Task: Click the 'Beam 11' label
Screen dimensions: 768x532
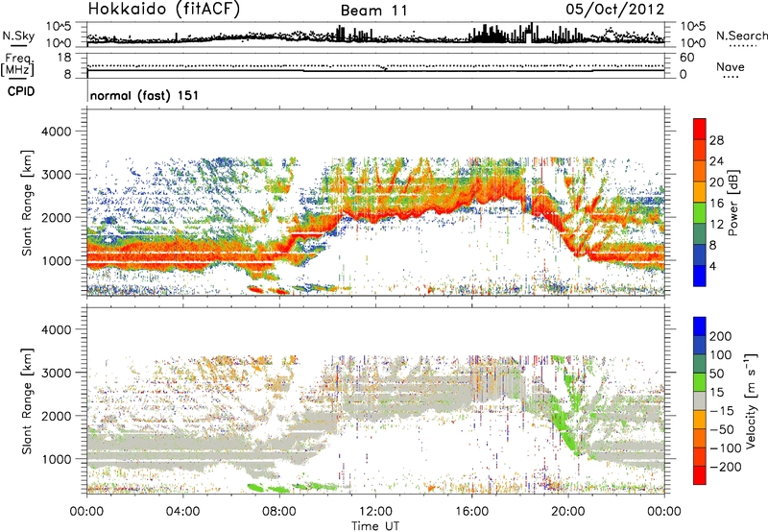Action: click(x=373, y=11)
